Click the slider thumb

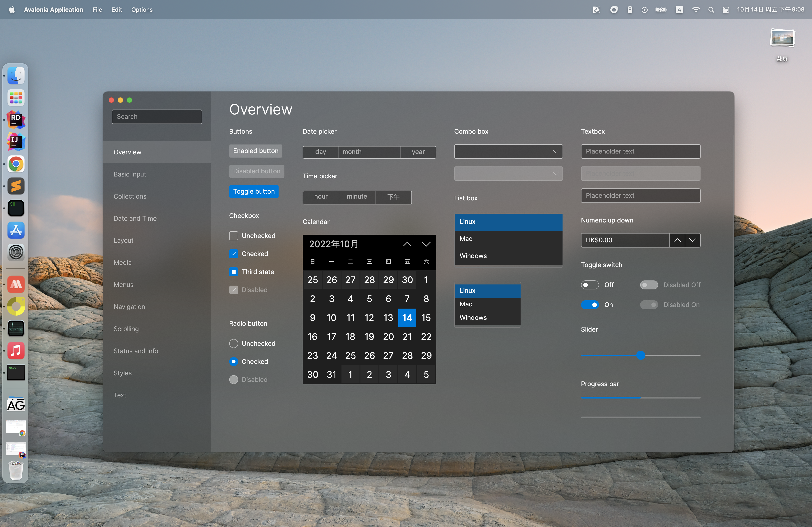(641, 355)
